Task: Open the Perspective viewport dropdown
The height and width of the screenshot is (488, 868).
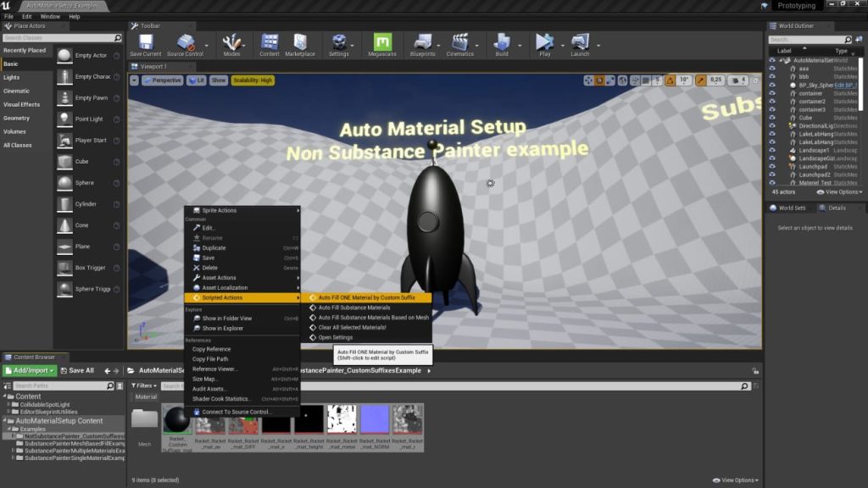Action: coord(161,79)
